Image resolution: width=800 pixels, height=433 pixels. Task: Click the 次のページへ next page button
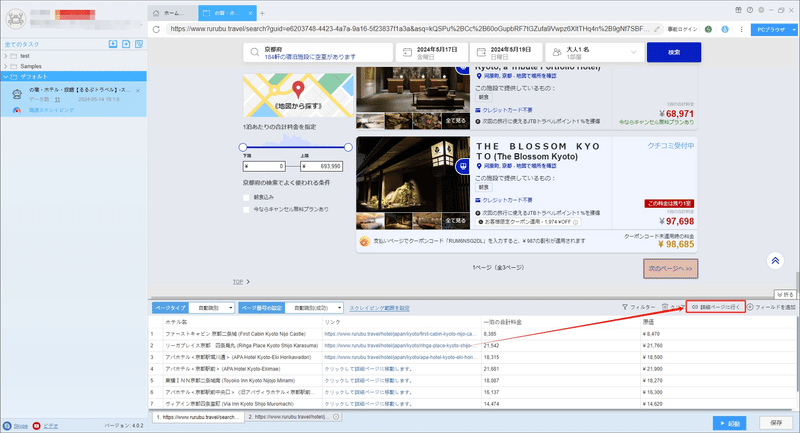pos(670,268)
